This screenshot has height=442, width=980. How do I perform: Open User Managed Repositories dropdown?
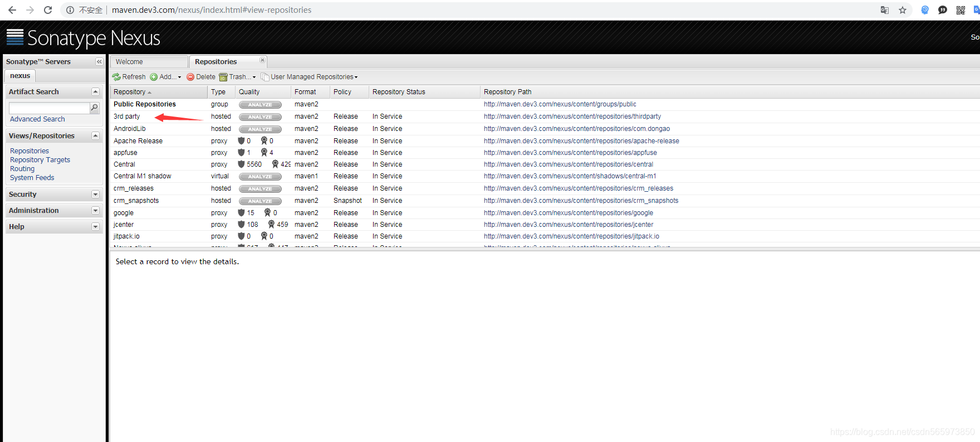pos(310,77)
